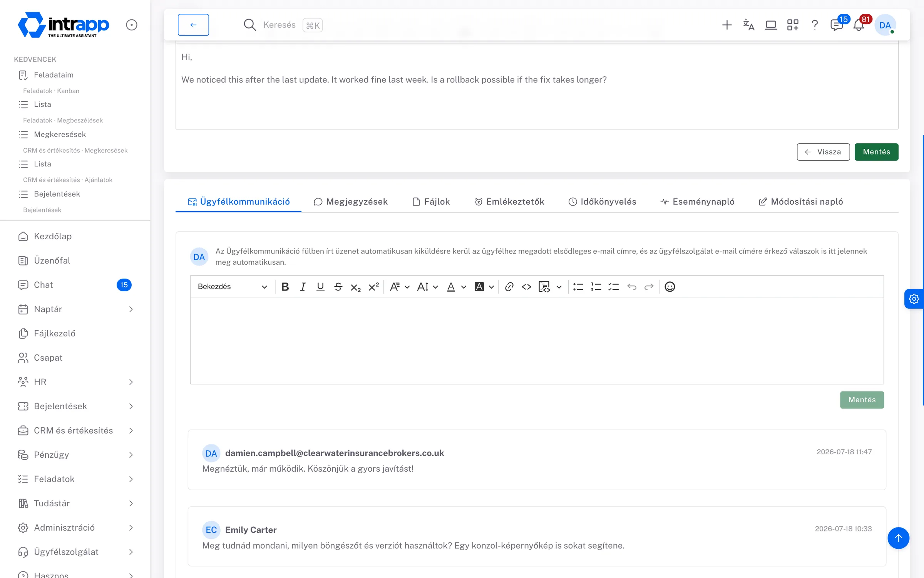
Task: Click the plus icon to add new
Action: tap(726, 25)
